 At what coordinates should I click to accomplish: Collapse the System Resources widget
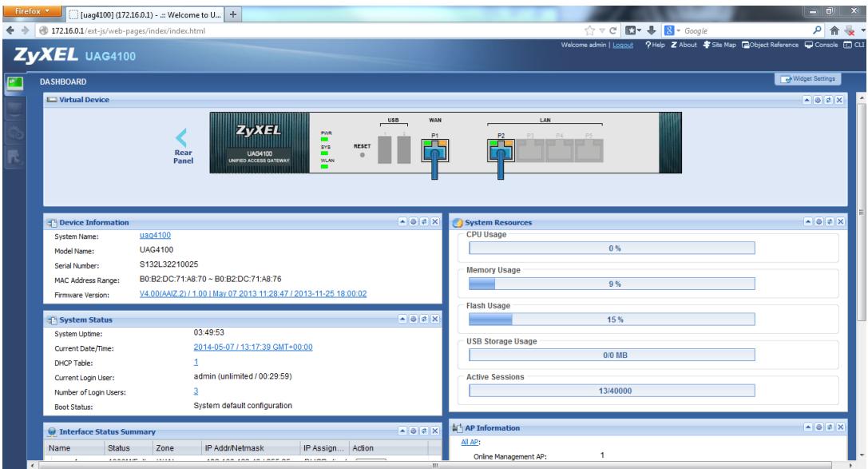(x=807, y=221)
